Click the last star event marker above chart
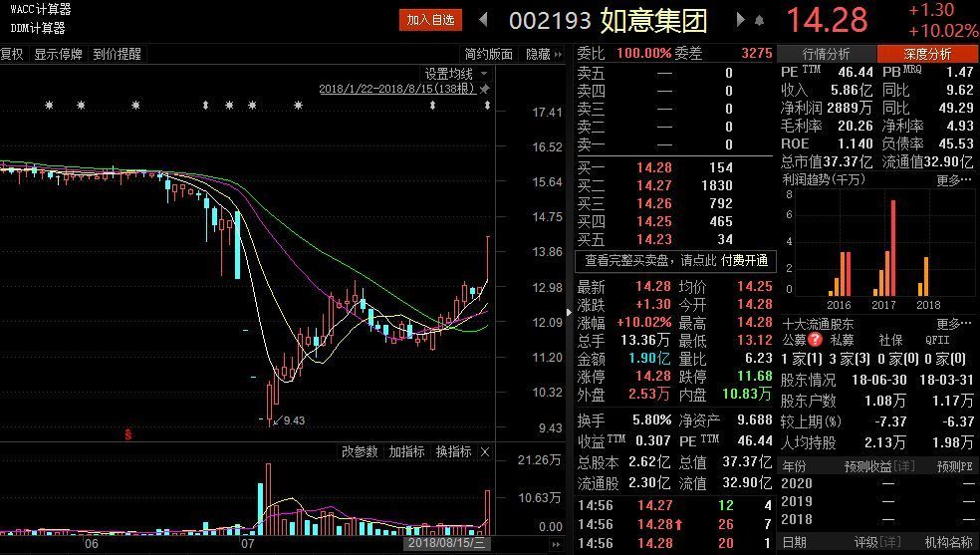The image size is (980, 555). pos(488,106)
